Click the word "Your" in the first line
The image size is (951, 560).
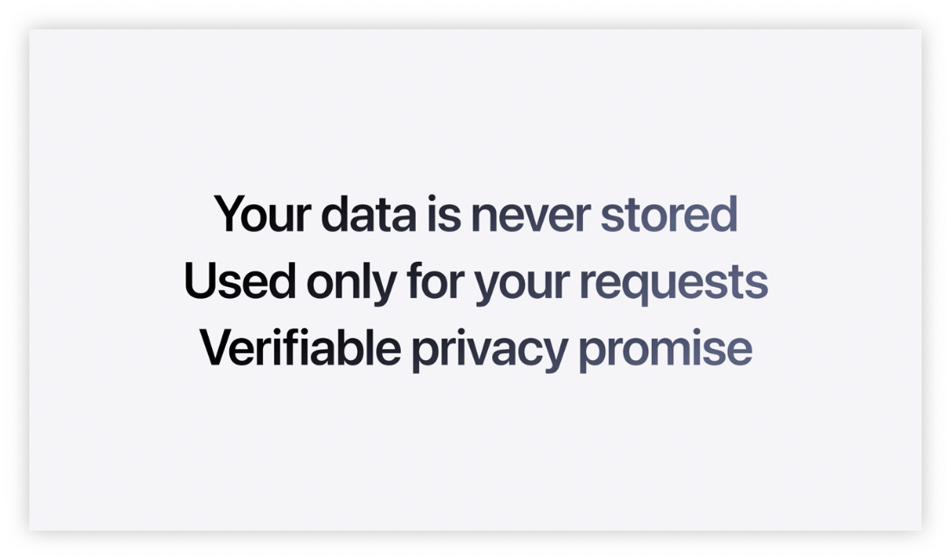[x=262, y=215]
